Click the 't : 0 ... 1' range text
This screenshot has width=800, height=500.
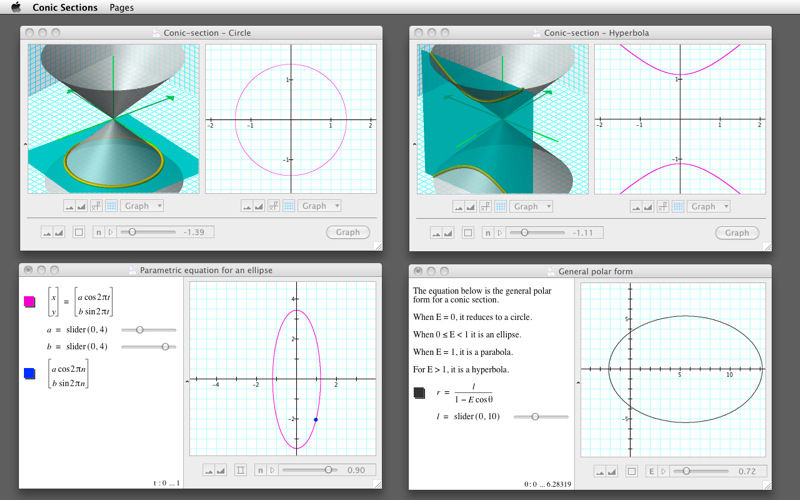(x=166, y=483)
